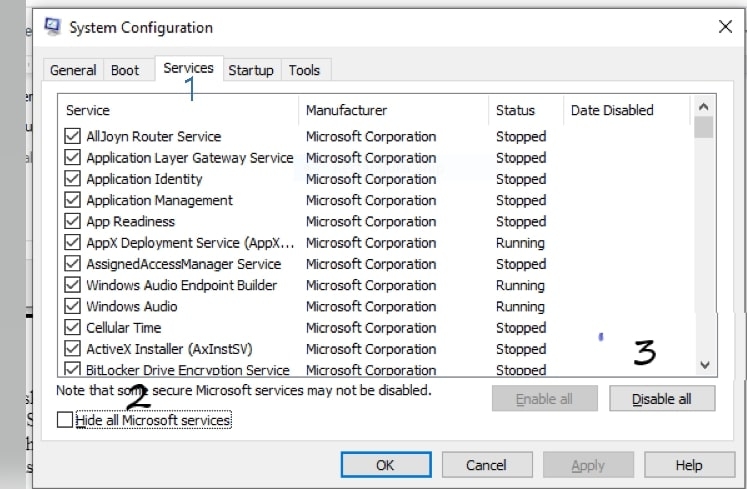Sort by the Service column header

click(x=179, y=110)
